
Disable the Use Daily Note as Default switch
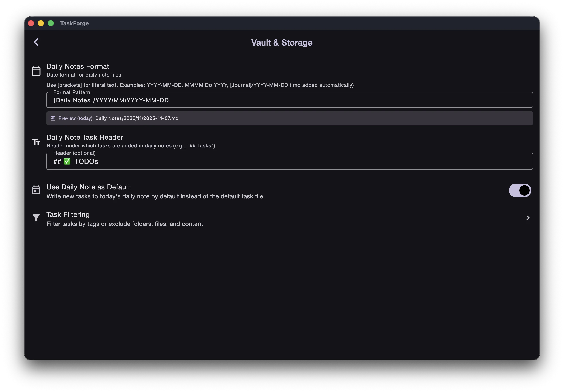pyautogui.click(x=520, y=190)
